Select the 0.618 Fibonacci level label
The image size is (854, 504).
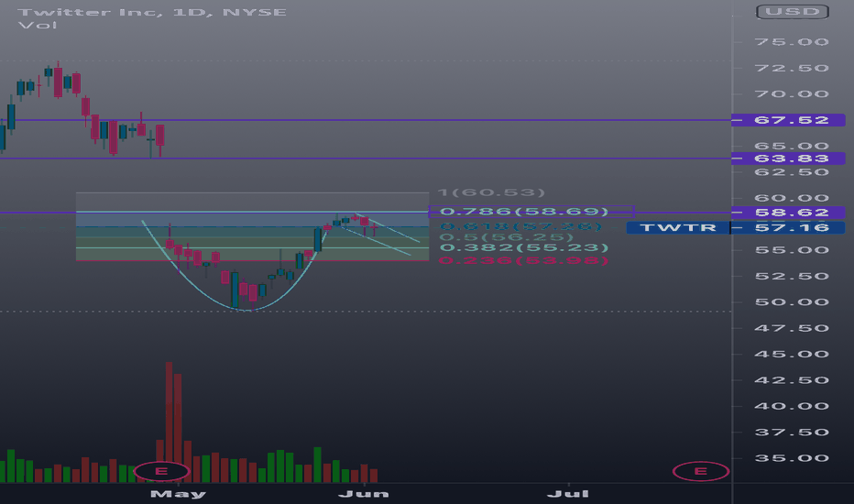click(520, 226)
